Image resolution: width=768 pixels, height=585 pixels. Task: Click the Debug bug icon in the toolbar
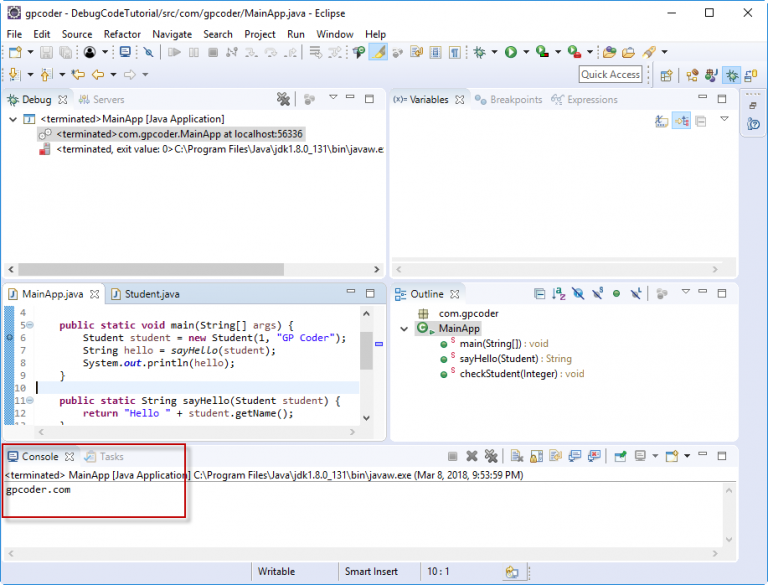(x=480, y=52)
